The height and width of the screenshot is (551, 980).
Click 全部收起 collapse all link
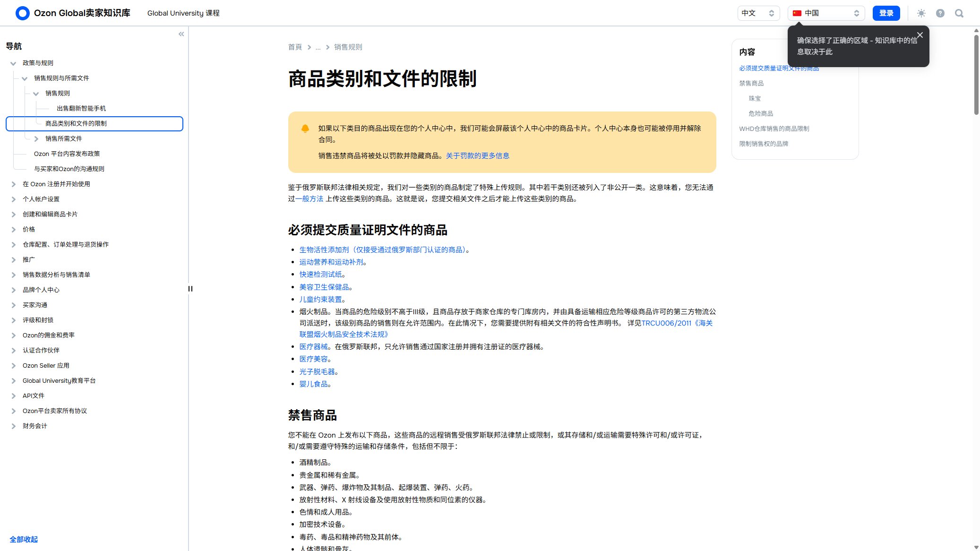click(x=24, y=539)
